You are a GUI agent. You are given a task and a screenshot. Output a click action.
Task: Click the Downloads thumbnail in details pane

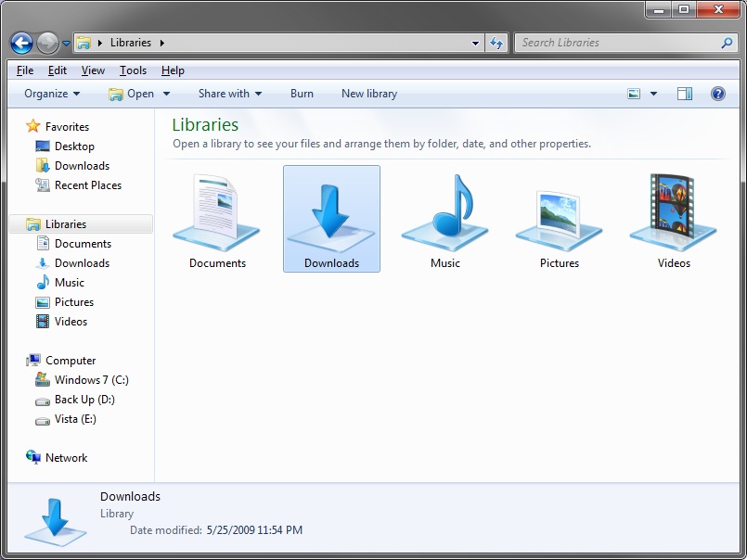click(x=54, y=519)
